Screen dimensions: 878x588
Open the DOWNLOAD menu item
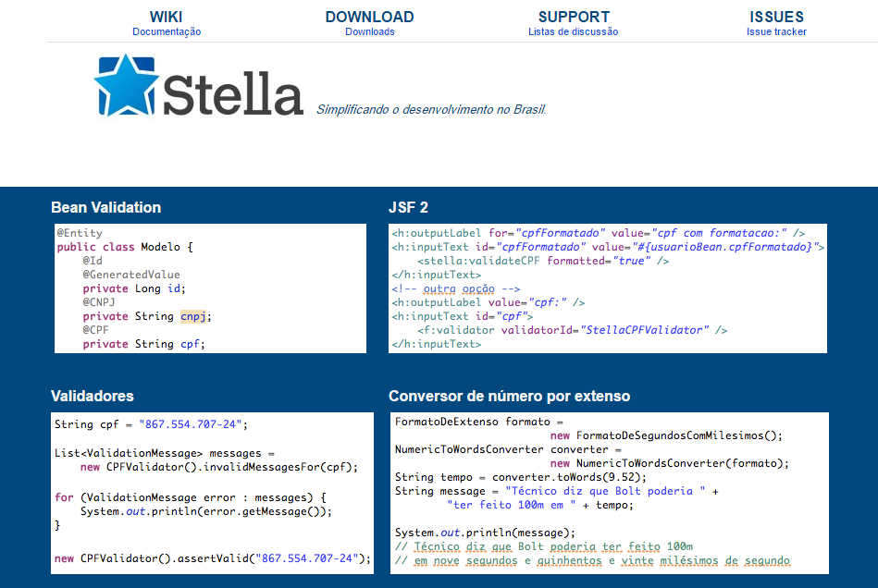click(x=369, y=17)
